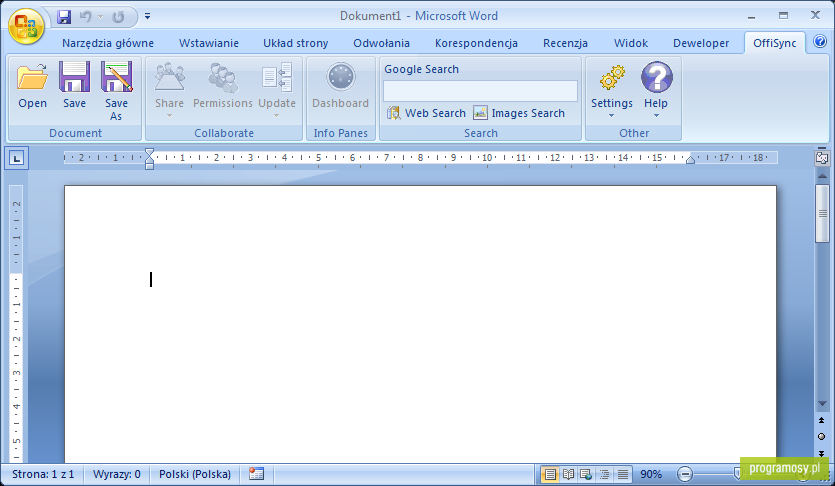835x486 pixels.
Task: Open OffiSync Help
Action: coord(656,85)
